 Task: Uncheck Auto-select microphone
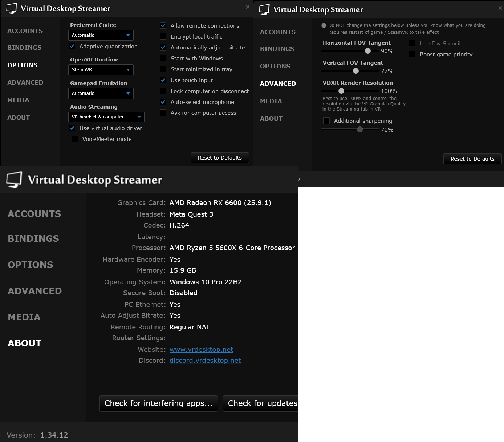pyautogui.click(x=163, y=102)
